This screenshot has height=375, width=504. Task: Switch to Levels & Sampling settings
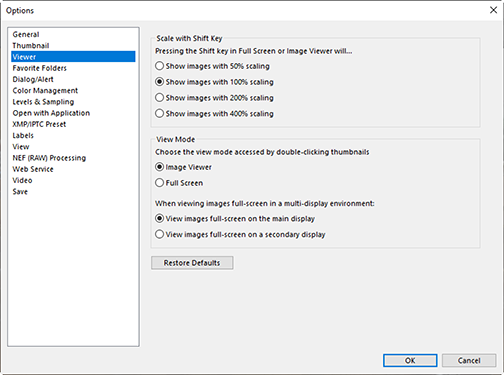tap(43, 102)
